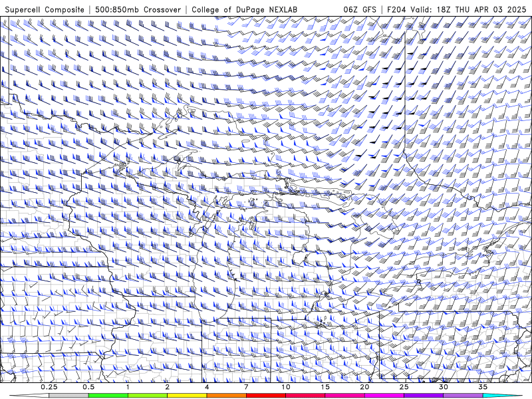Click the '4' color scale label

coord(207,387)
